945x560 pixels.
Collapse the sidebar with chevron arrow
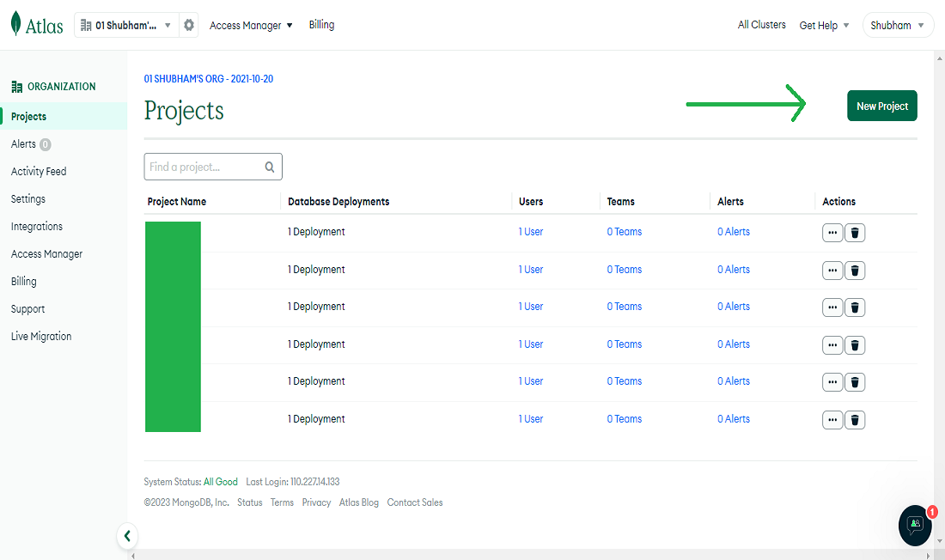click(127, 536)
